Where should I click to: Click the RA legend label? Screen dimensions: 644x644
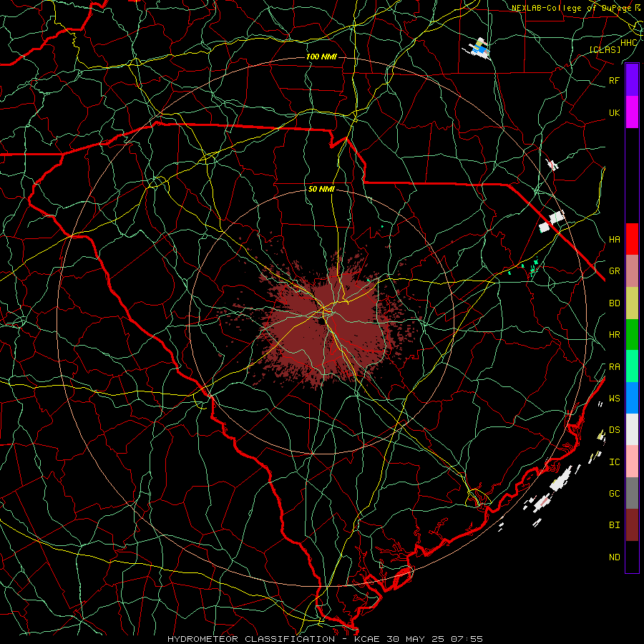[x=614, y=367]
